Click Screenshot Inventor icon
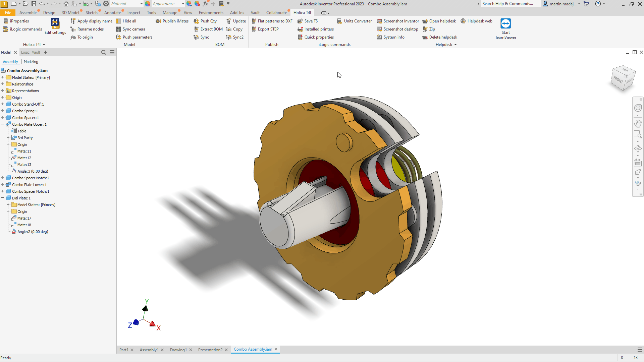Viewport: 644px width, 362px height. [379, 21]
